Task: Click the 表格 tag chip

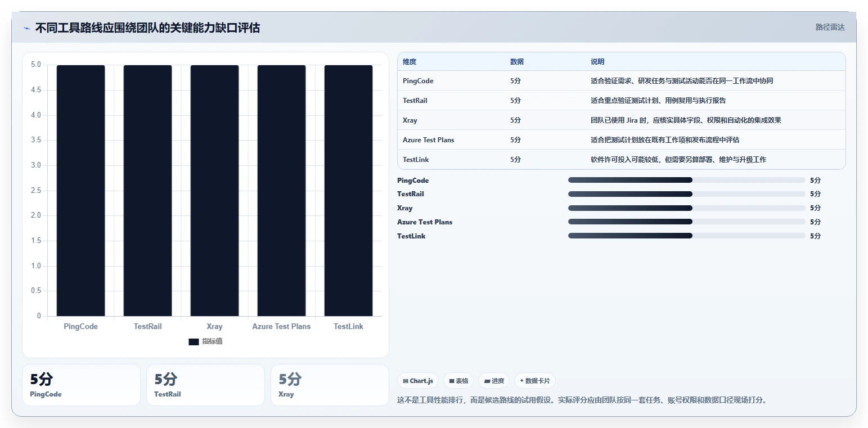Action: point(458,381)
